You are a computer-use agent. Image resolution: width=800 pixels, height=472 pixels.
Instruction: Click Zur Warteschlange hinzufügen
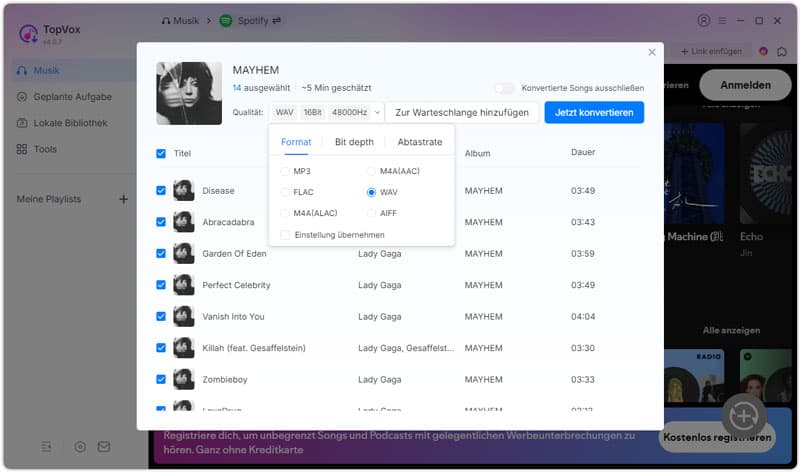[x=462, y=112]
